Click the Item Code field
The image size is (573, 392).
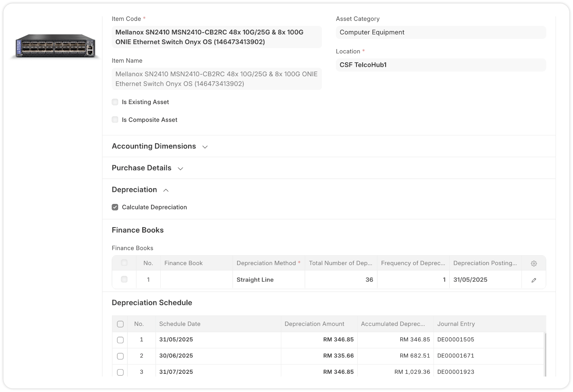[217, 37]
